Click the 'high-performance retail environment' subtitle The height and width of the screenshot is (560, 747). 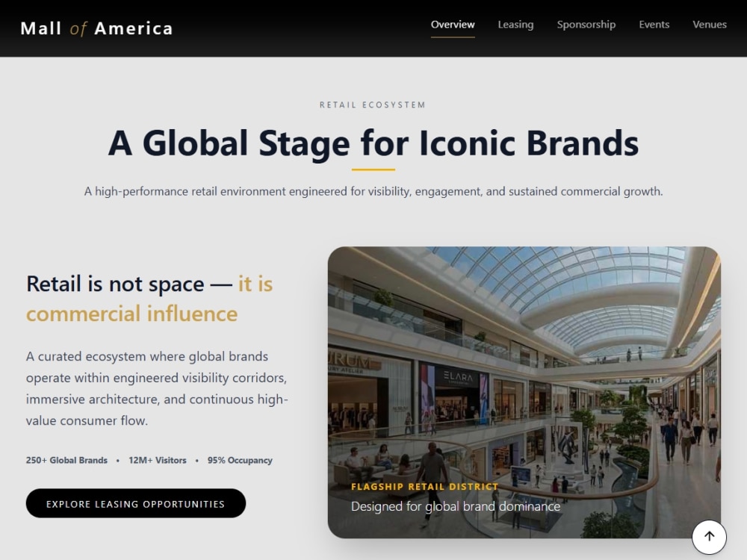pyautogui.click(x=373, y=191)
